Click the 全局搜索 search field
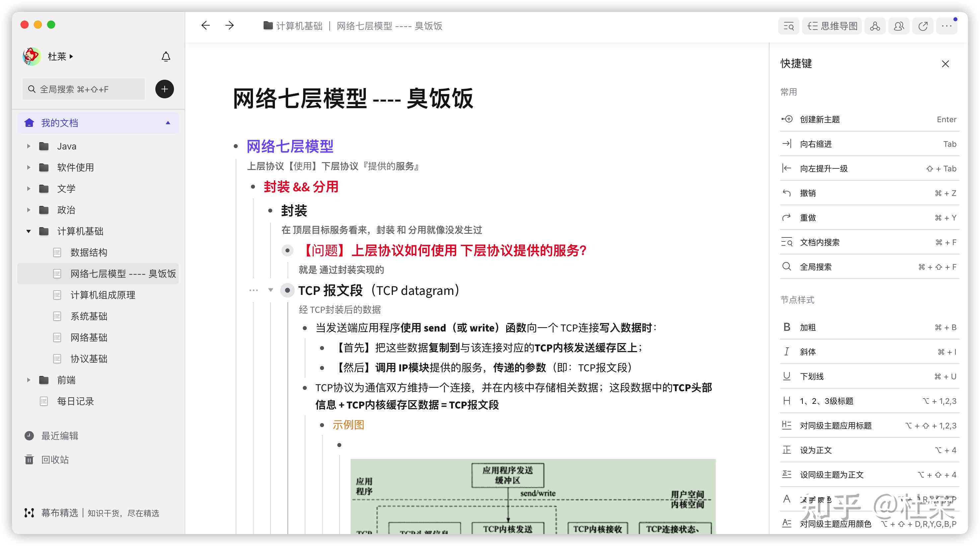 (84, 89)
